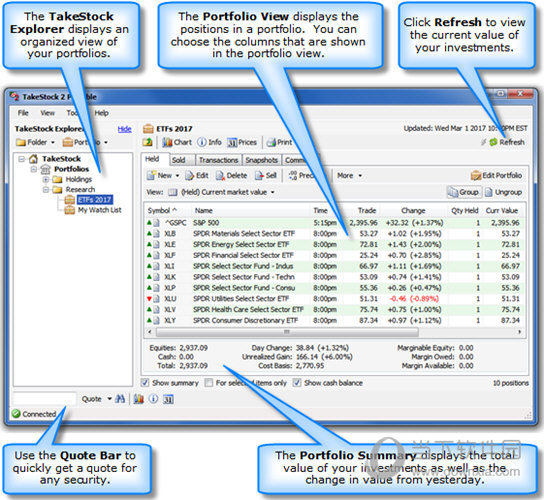Sort by the Trade column header
The width and height of the screenshot is (544, 500).
[367, 210]
